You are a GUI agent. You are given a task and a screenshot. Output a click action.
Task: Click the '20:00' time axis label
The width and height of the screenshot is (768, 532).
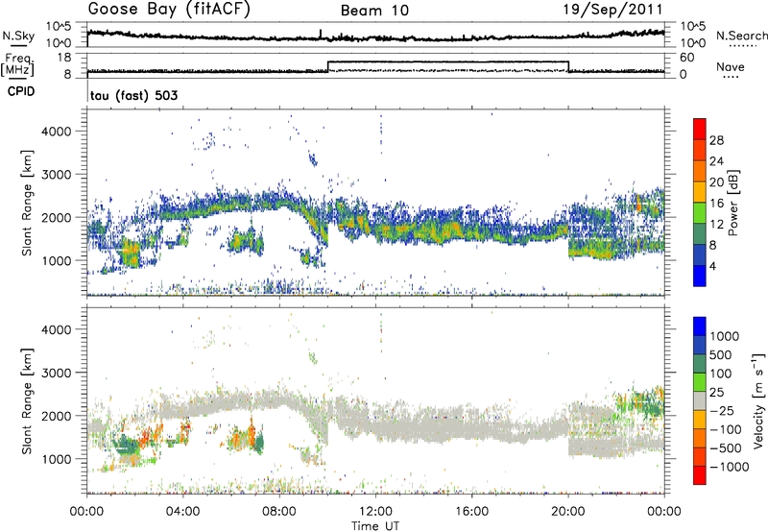(x=568, y=512)
